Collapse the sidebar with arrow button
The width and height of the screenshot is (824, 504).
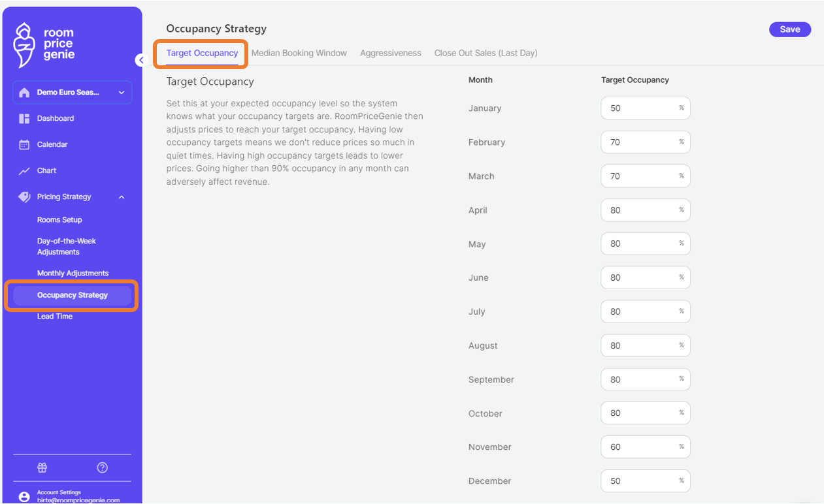(140, 60)
